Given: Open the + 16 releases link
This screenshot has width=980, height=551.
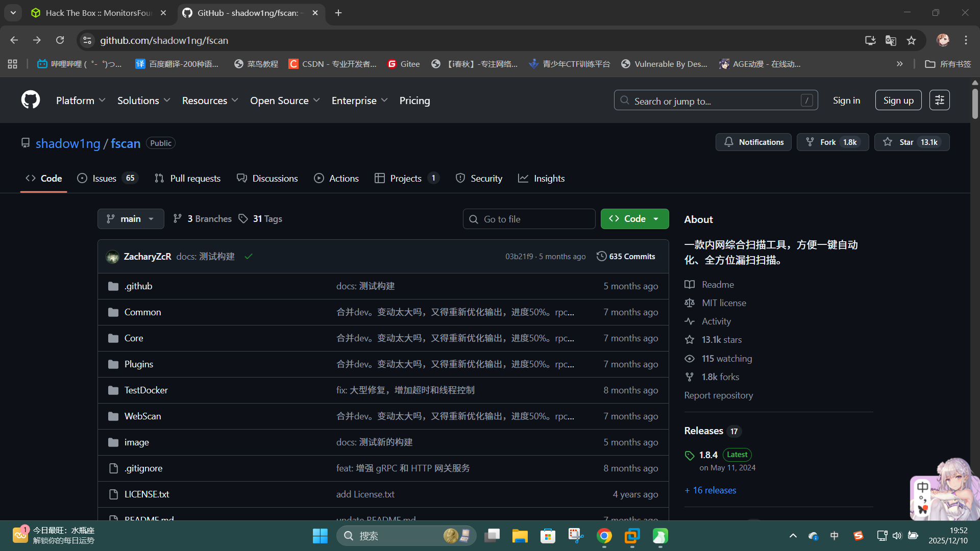Looking at the screenshot, I should tap(710, 490).
